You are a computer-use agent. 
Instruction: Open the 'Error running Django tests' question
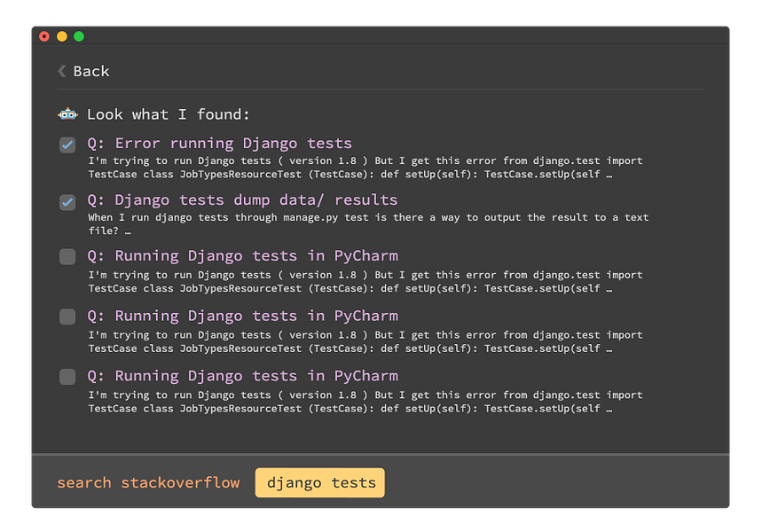[219, 144]
